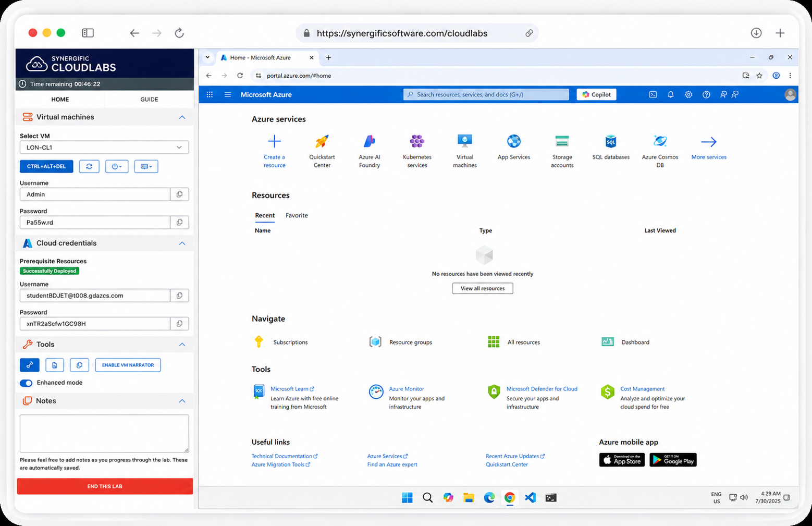The height and width of the screenshot is (526, 812).
Task: Select the Recent resources tab
Action: [x=265, y=215]
